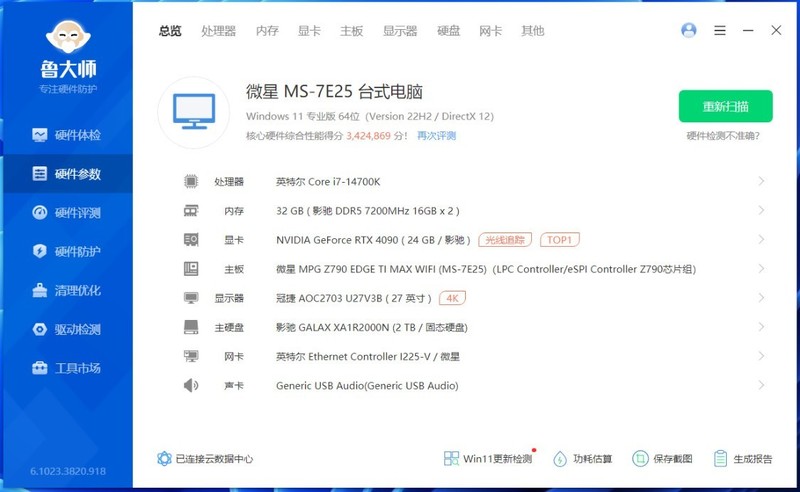This screenshot has height=492, width=800.
Task: Click the 已连接云数据中心 status icon
Action: [164, 458]
